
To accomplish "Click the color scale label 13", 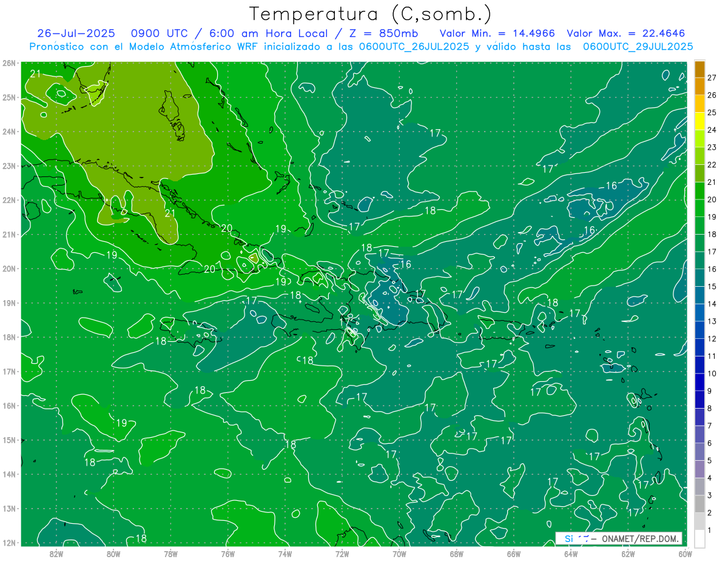I will pos(712,321).
